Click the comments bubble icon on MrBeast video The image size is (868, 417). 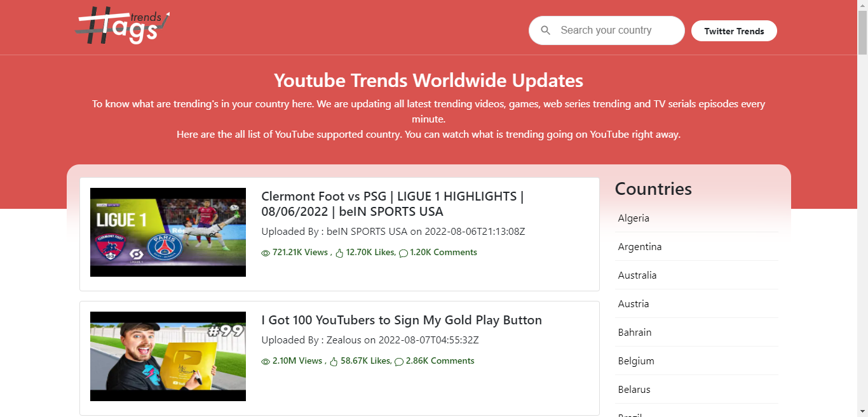pyautogui.click(x=399, y=362)
